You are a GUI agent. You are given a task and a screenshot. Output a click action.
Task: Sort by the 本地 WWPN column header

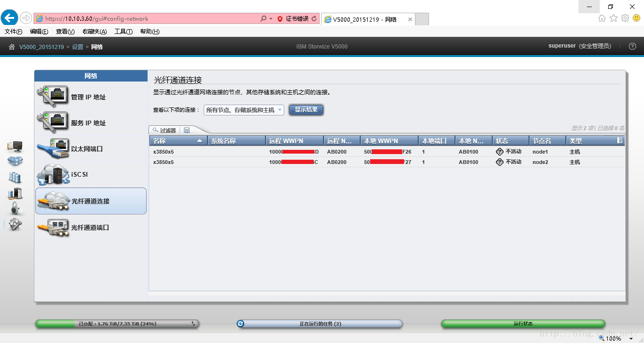pos(389,140)
